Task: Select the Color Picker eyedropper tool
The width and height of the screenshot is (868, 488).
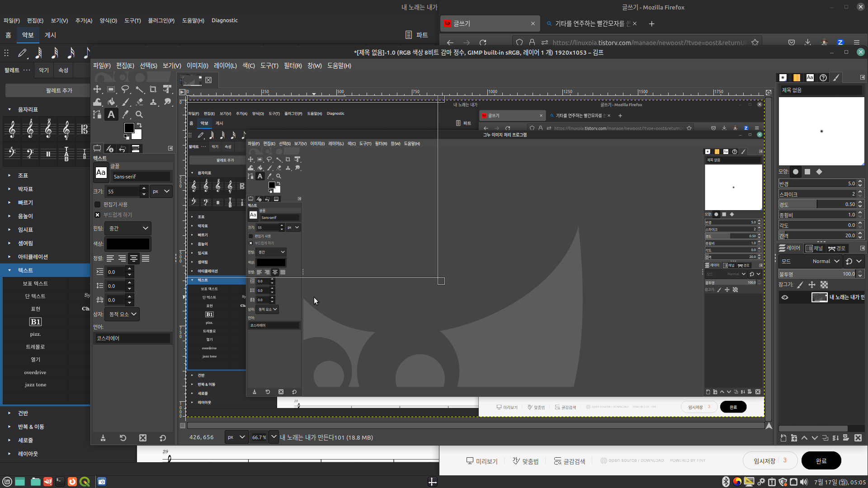Action: tap(125, 114)
